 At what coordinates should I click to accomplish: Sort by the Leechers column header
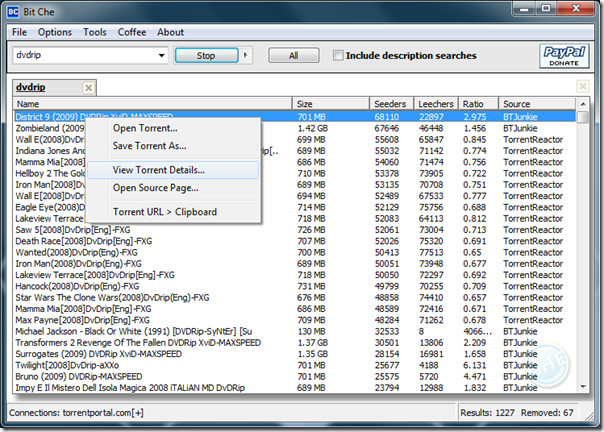click(436, 104)
